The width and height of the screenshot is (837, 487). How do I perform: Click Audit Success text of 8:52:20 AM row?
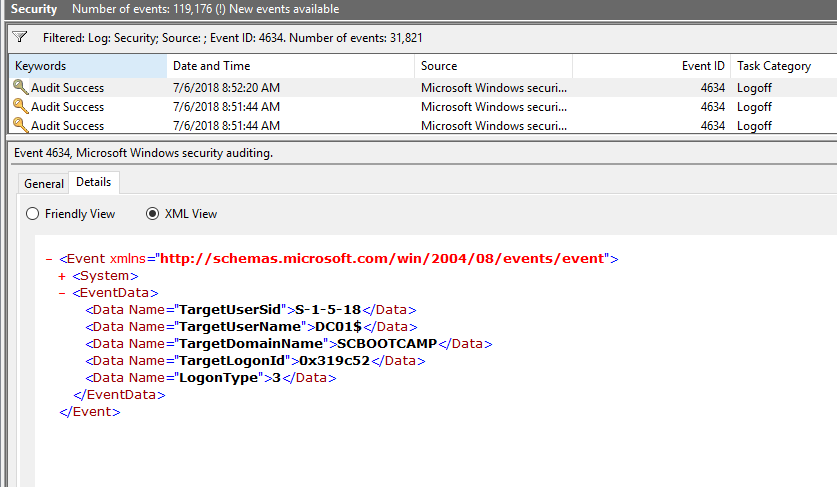tap(67, 88)
